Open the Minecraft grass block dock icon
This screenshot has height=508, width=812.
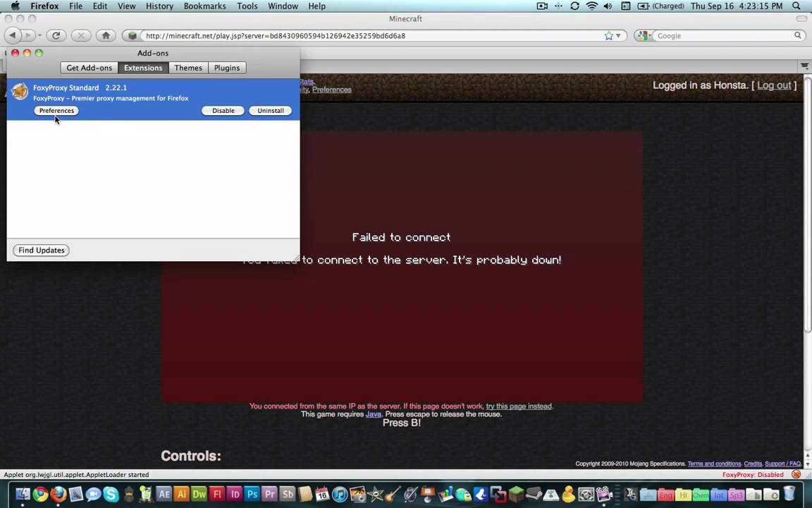pyautogui.click(x=516, y=494)
